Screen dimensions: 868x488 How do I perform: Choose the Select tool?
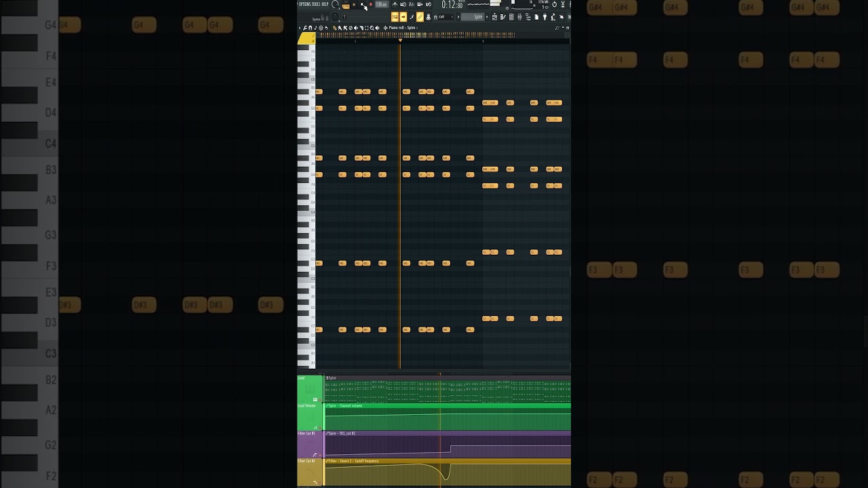coord(367,28)
